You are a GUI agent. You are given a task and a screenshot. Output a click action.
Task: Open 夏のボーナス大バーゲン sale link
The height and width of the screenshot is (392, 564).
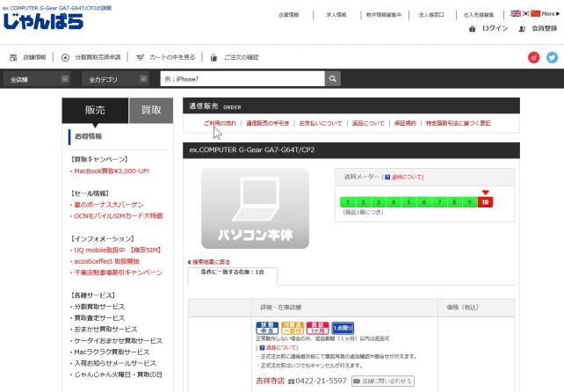[109, 205]
